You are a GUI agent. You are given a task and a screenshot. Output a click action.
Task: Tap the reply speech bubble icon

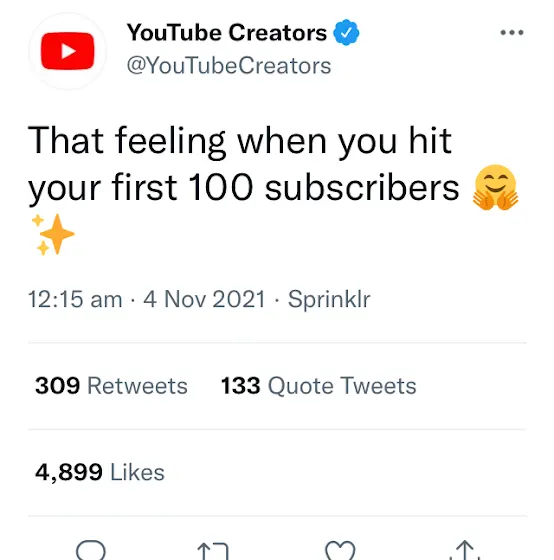(x=91, y=550)
